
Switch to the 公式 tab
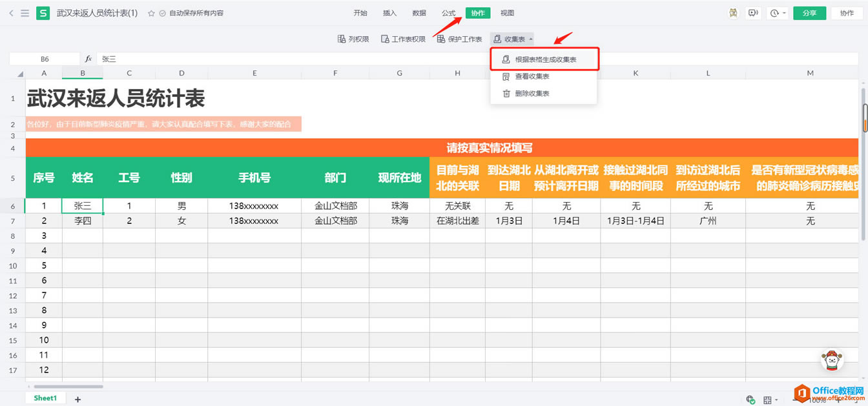[448, 13]
